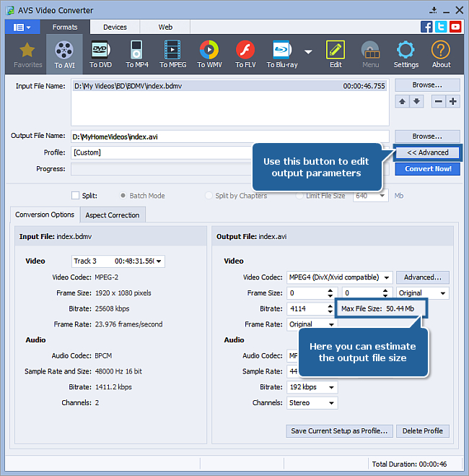Click the Max File Size 50.44 Mb value
Screen dimensions: 469x476
pos(400,308)
